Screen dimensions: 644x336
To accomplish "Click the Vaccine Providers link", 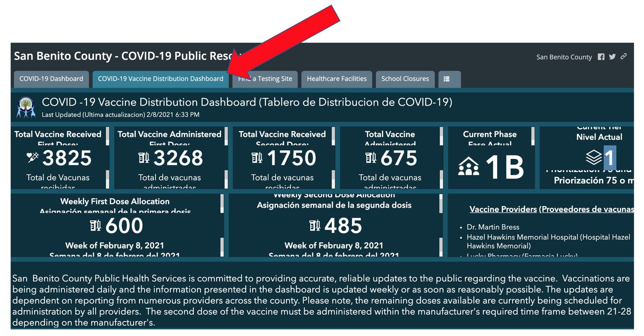I will click(503, 209).
